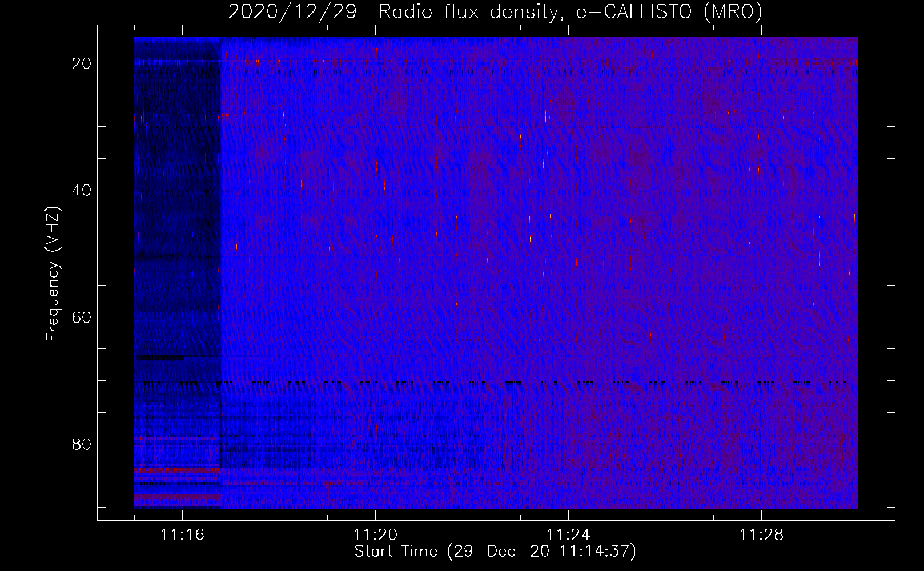Click the 80 frequency tick label
This screenshot has width=924, height=571.
coord(82,444)
